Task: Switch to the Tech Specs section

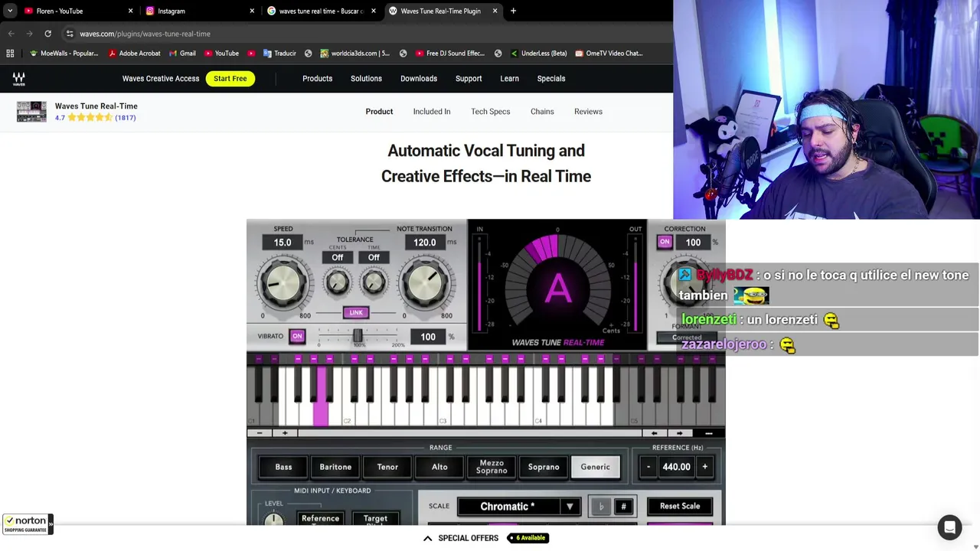Action: coord(491,112)
